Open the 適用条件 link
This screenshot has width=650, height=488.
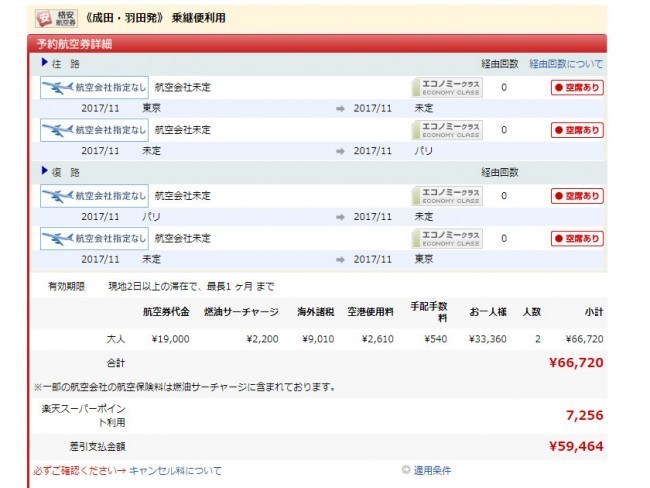pos(432,470)
